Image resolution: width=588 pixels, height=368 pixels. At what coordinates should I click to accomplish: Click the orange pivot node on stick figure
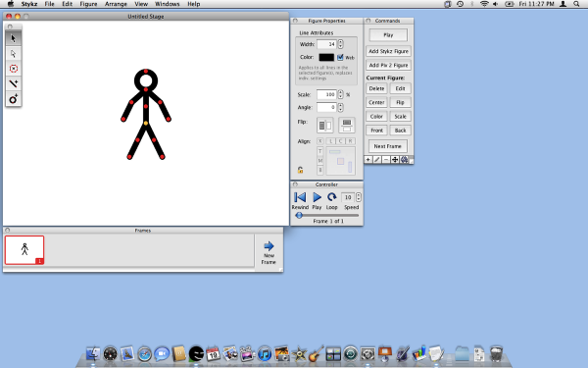(146, 124)
